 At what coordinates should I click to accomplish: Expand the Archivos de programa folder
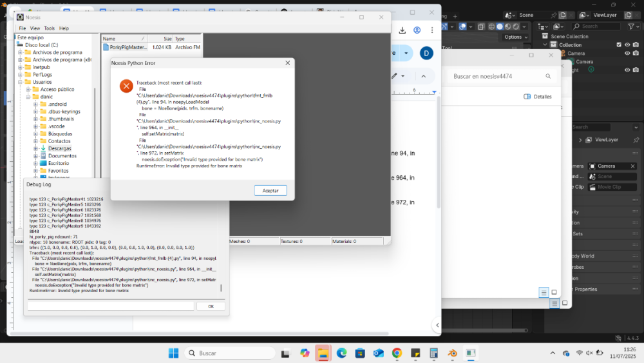[20, 52]
